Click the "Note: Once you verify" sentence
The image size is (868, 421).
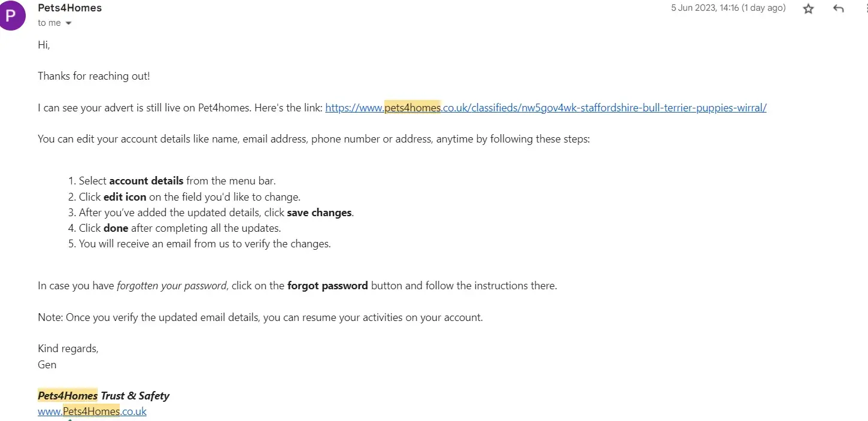click(260, 317)
